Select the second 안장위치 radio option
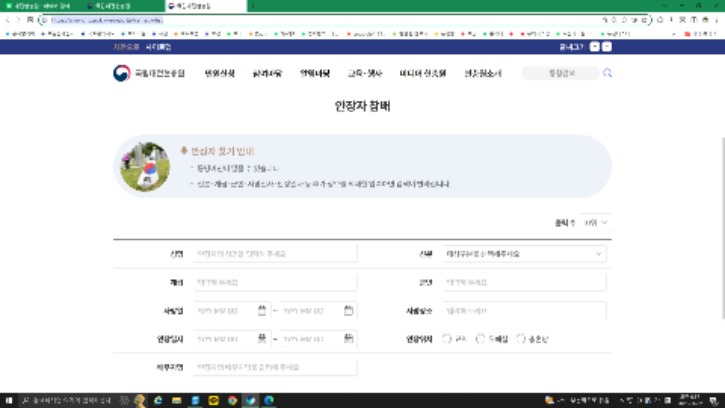Viewport: 725px width, 408px height. pos(481,339)
